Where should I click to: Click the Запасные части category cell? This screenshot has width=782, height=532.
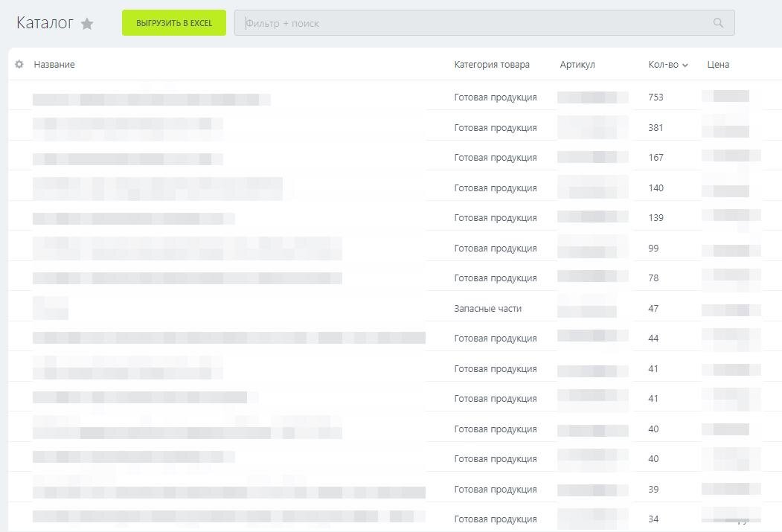coord(488,309)
